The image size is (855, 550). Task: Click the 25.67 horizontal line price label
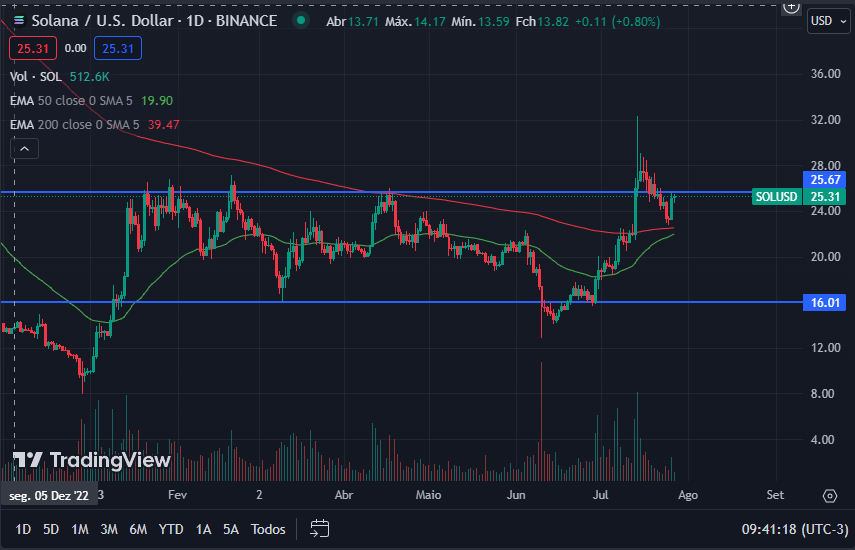pyautogui.click(x=824, y=179)
